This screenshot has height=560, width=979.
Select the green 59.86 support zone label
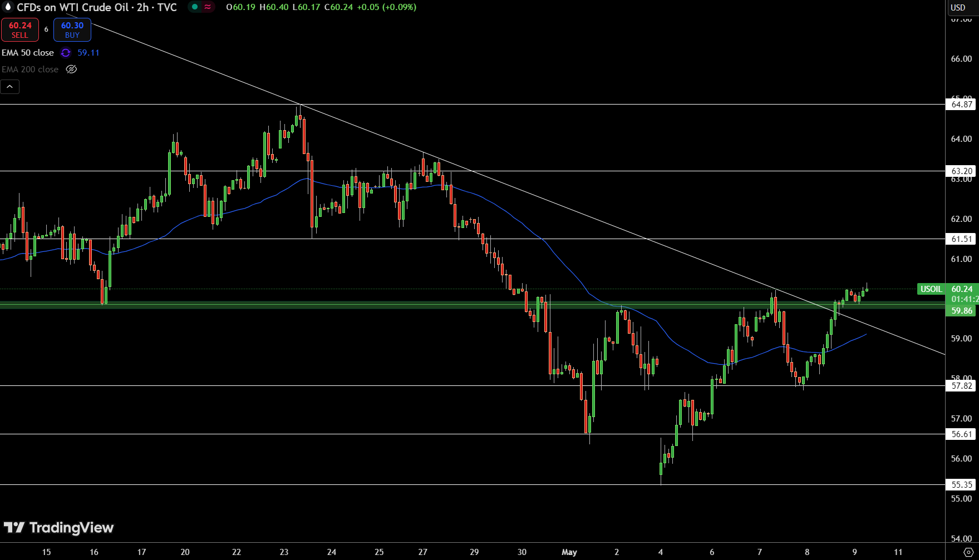(x=961, y=311)
